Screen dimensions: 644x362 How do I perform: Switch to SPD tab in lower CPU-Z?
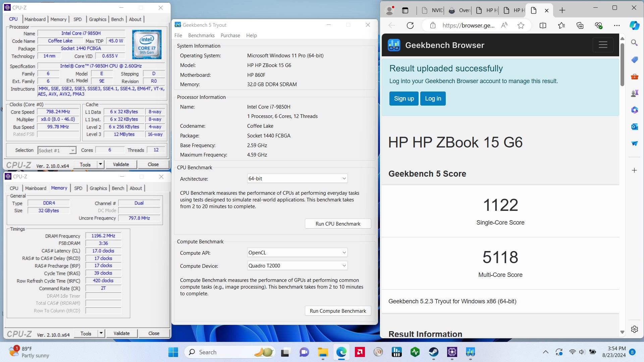78,188
